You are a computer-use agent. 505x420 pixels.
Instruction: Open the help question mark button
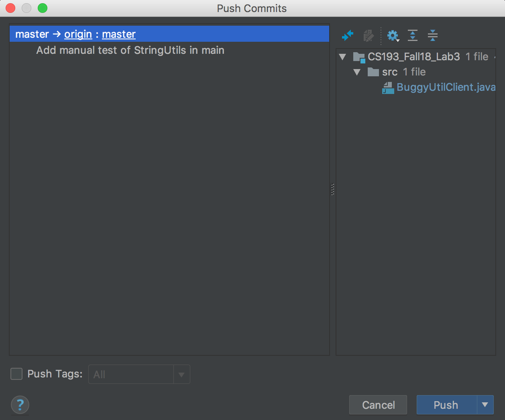(x=20, y=405)
